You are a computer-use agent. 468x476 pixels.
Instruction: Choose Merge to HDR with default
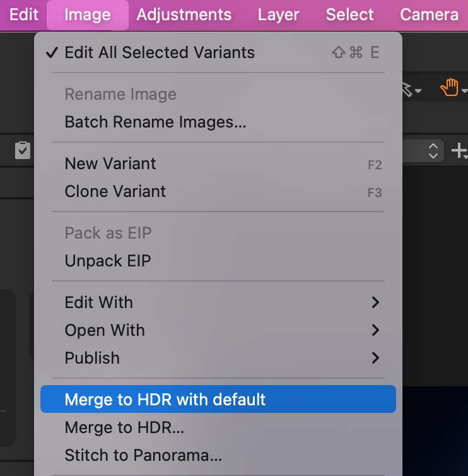click(x=218, y=399)
